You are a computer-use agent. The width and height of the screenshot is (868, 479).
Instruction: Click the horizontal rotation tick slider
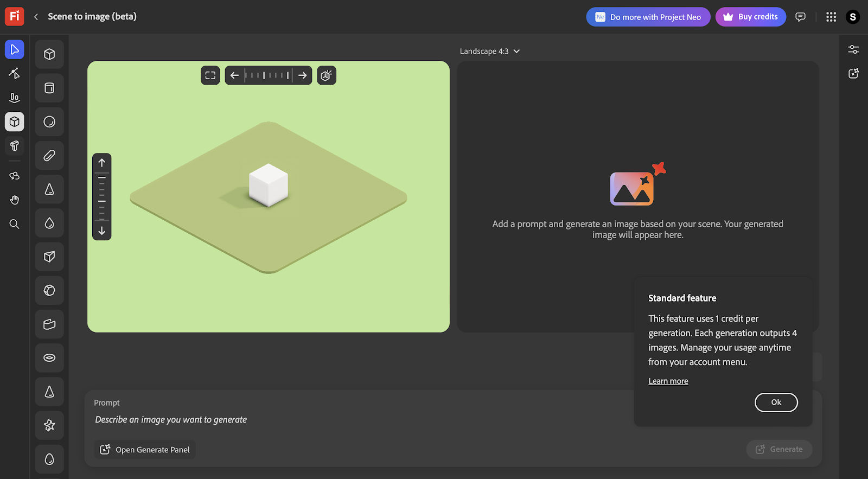point(269,75)
